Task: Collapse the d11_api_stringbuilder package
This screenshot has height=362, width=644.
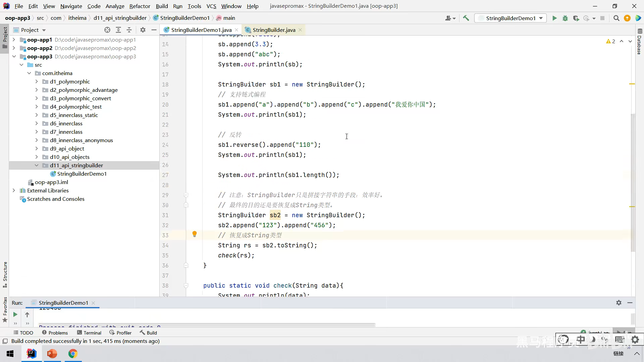Action: 37,165
